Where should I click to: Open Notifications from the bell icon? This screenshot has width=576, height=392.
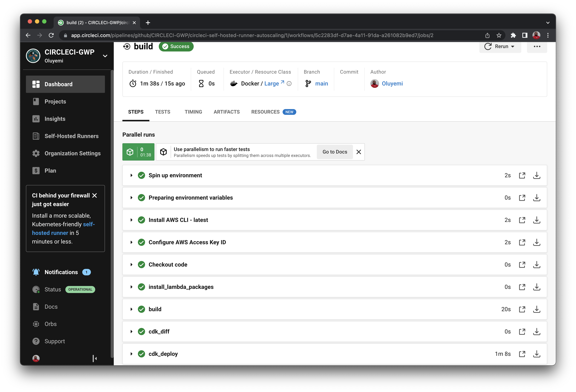coord(61,272)
